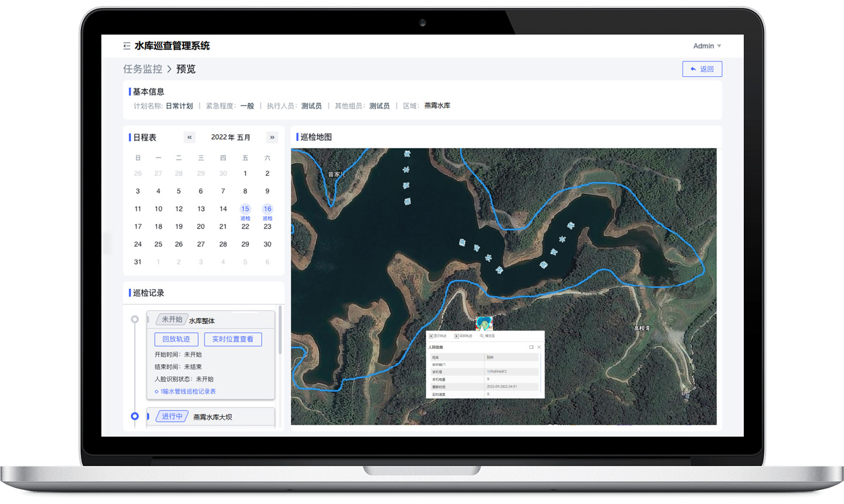Click the 实时位置查看 button
Screen dimensions: 844x504
point(233,339)
